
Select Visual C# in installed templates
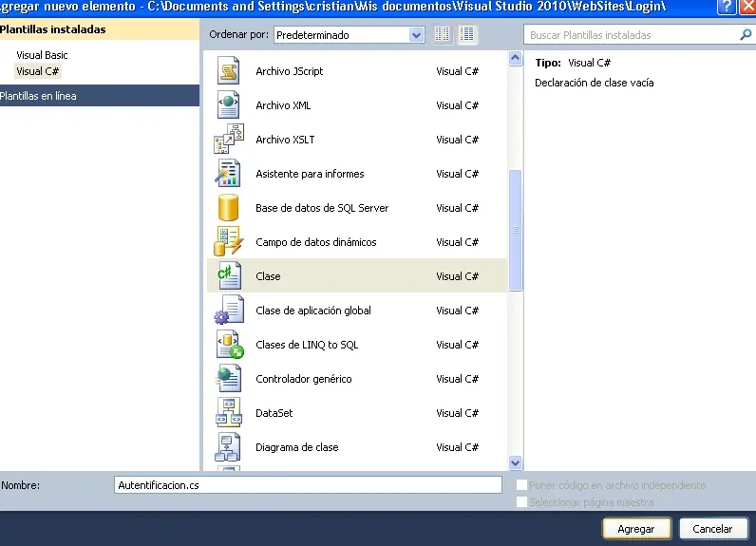[38, 71]
